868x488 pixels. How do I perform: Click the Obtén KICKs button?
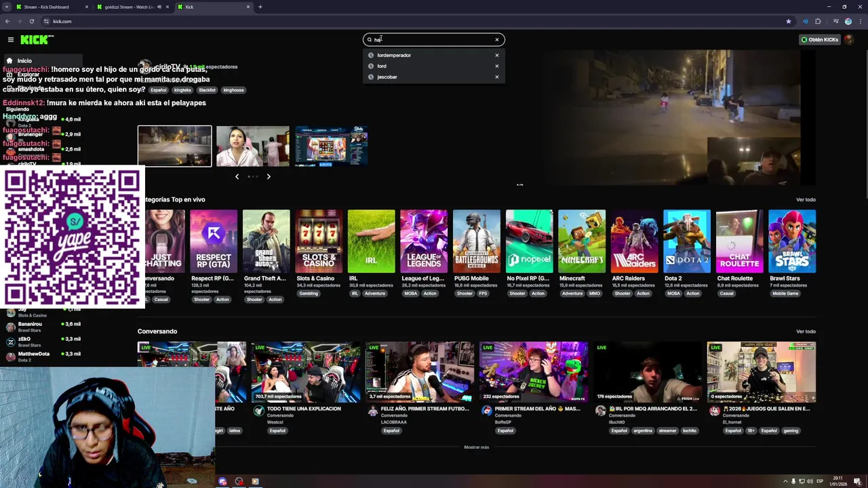click(x=820, y=39)
